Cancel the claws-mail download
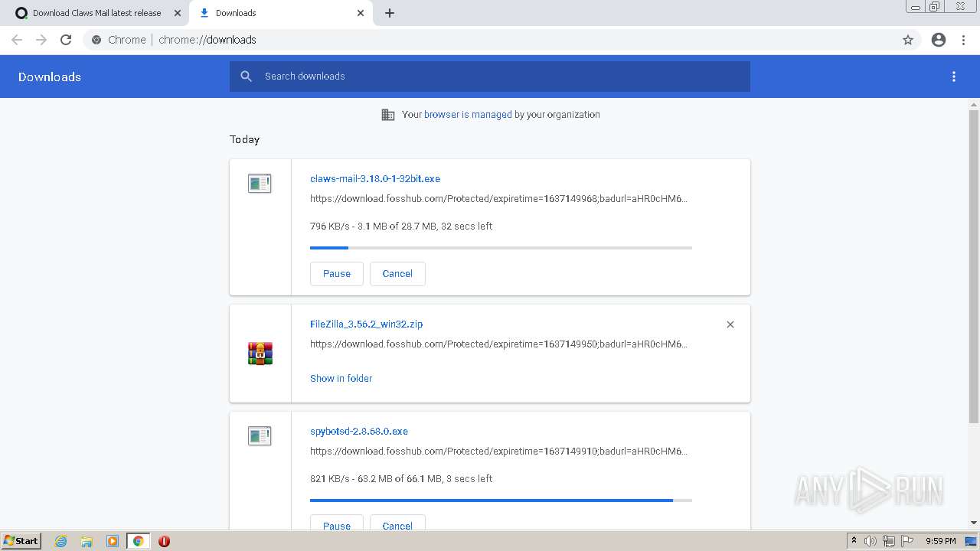The height and width of the screenshot is (551, 980). 397,274
